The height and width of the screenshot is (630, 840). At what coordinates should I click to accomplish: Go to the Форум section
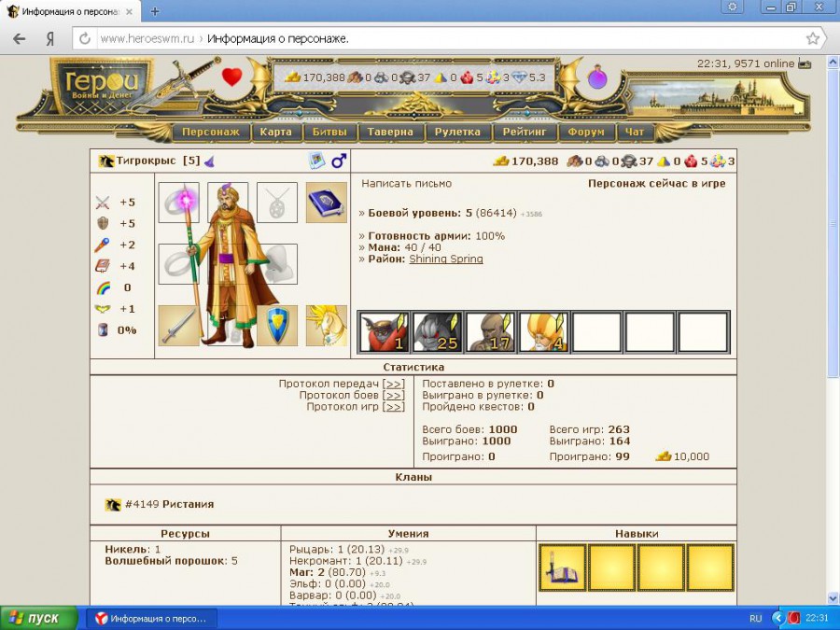tap(586, 132)
